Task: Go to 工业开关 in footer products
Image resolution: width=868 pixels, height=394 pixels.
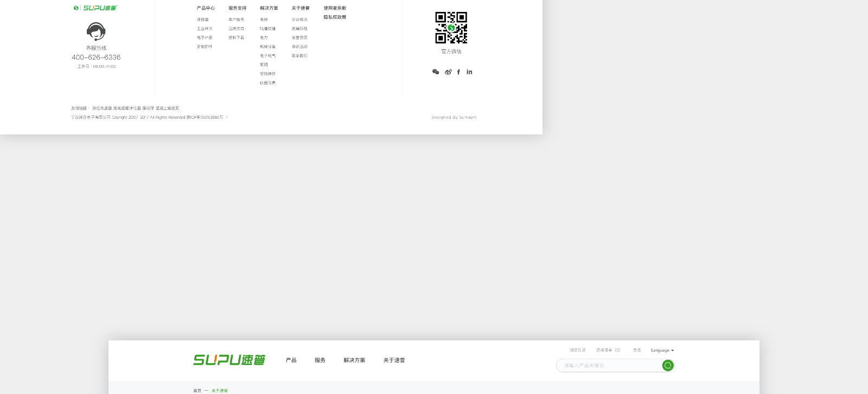Action: pyautogui.click(x=205, y=29)
